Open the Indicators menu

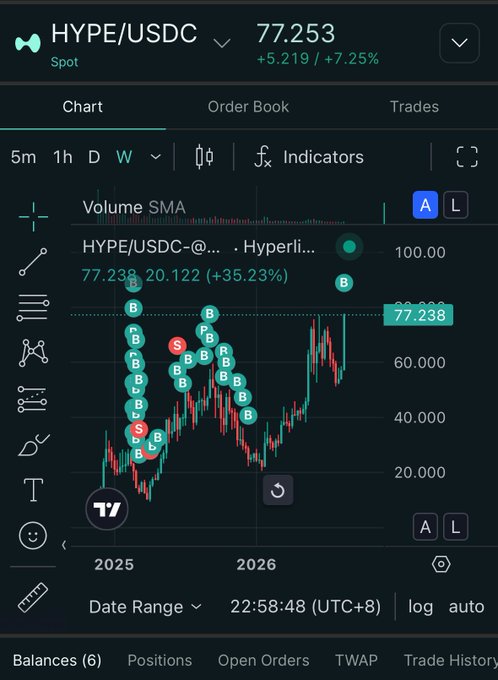coord(308,157)
